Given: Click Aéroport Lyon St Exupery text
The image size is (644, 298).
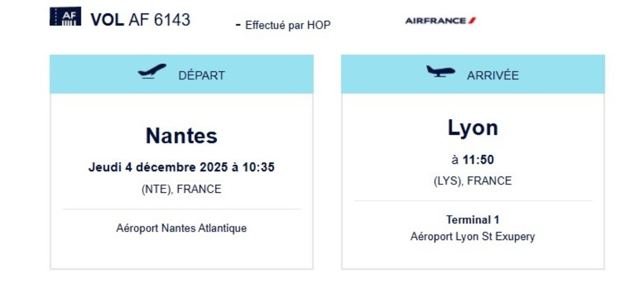Looking at the screenshot, I should coord(473,236).
